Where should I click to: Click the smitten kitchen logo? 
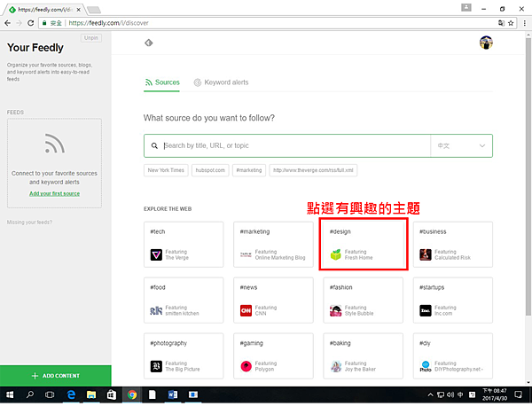156,310
